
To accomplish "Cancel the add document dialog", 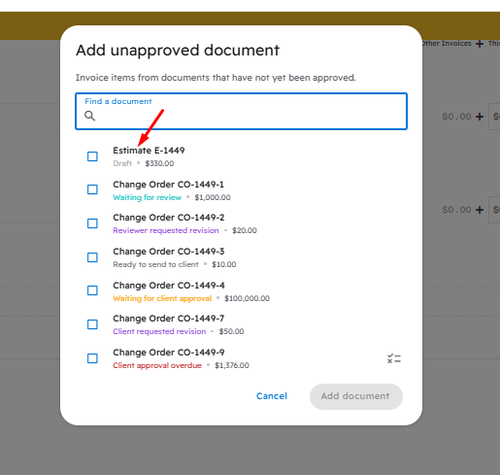I will point(272,396).
